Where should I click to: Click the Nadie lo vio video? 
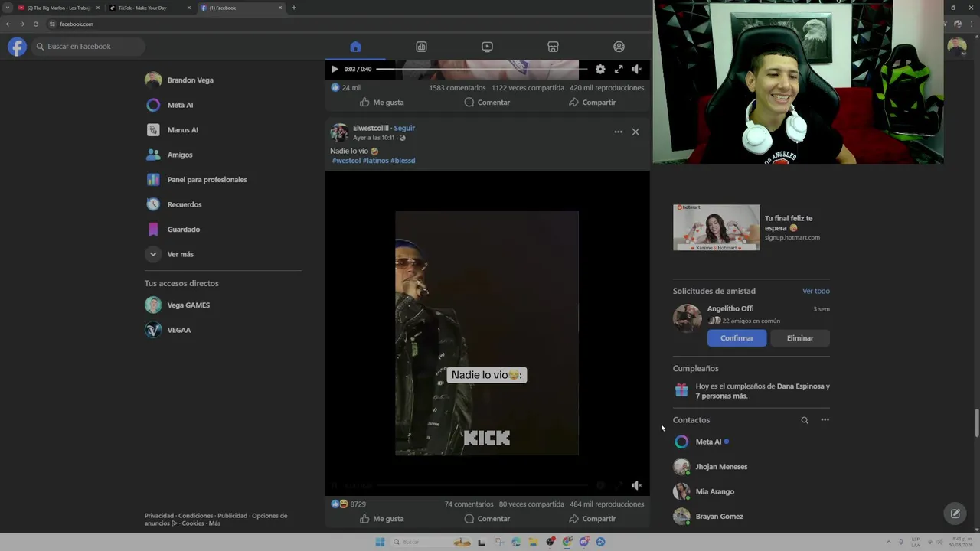[487, 333]
